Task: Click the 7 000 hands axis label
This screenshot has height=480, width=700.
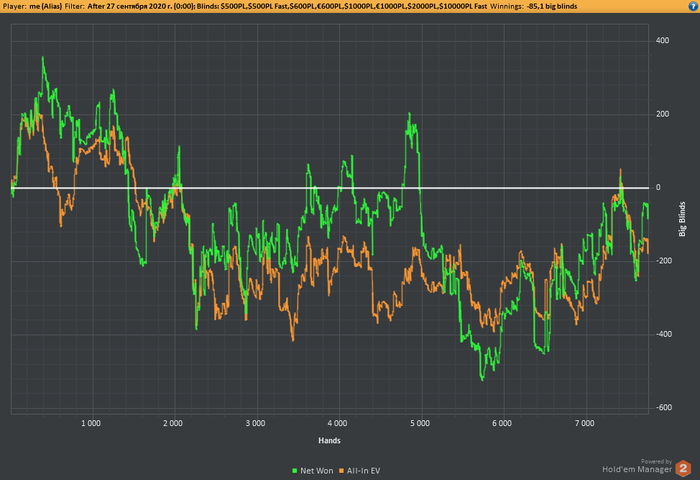Action: 584,423
